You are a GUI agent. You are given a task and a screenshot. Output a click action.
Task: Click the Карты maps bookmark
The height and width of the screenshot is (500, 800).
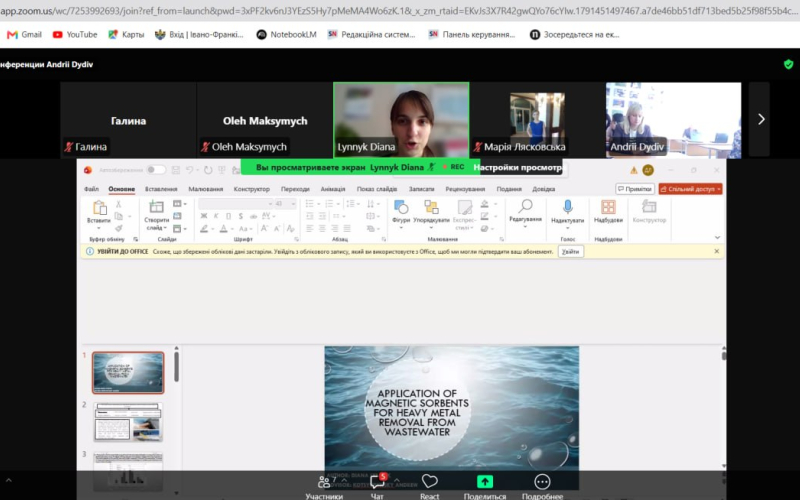(x=126, y=35)
